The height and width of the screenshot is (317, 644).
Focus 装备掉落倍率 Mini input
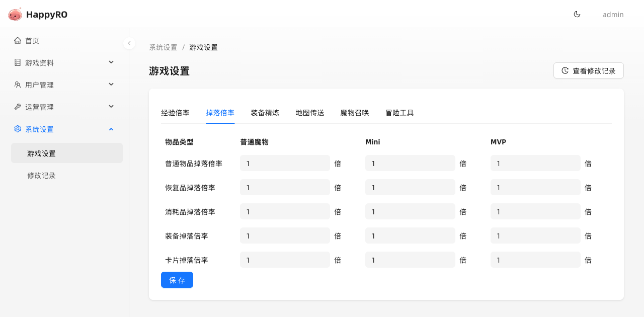click(x=410, y=235)
